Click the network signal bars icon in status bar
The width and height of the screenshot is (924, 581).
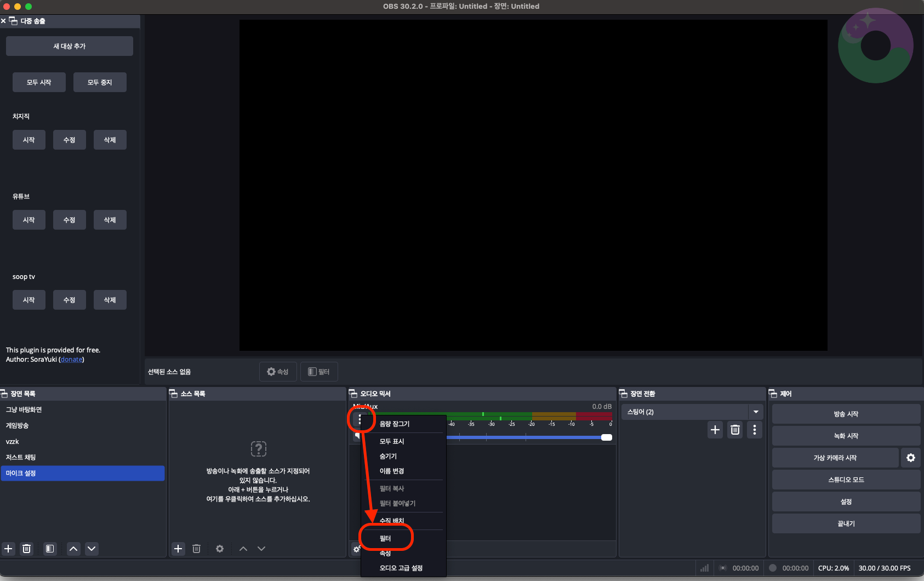click(704, 568)
